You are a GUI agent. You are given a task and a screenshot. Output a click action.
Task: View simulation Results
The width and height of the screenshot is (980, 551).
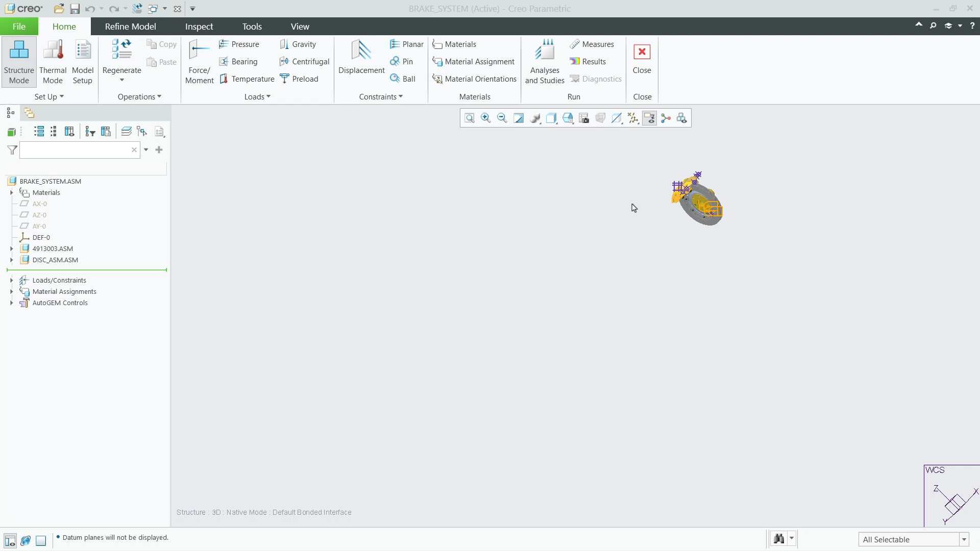[x=588, y=62]
